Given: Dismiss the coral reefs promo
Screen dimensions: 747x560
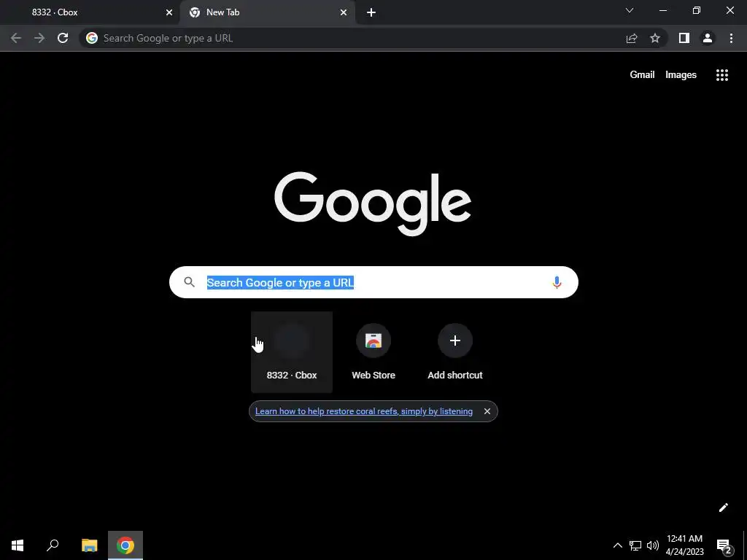Looking at the screenshot, I should coord(487,411).
